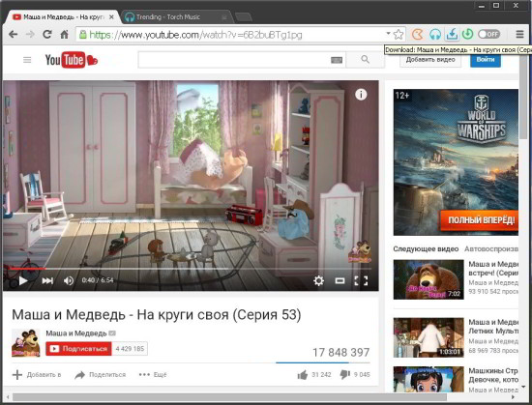
Task: Open a new tab button
Action: [x=243, y=17]
